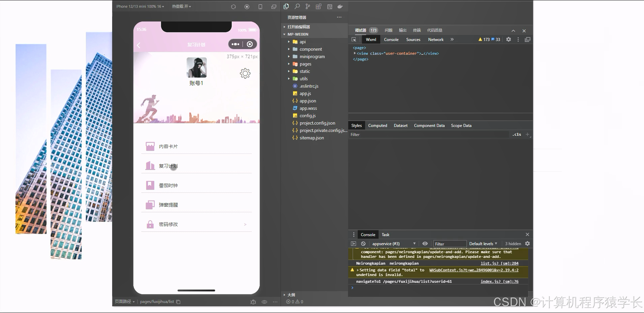This screenshot has height=313, width=644.
Task: Click the Styles Filter input field
Action: 429,135
